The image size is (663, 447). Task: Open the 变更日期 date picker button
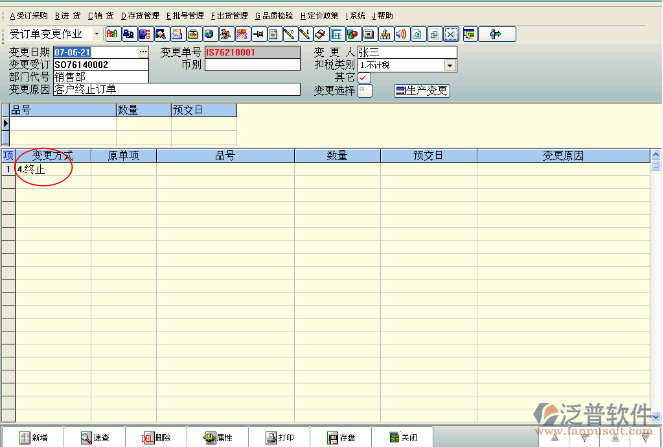pos(143,52)
